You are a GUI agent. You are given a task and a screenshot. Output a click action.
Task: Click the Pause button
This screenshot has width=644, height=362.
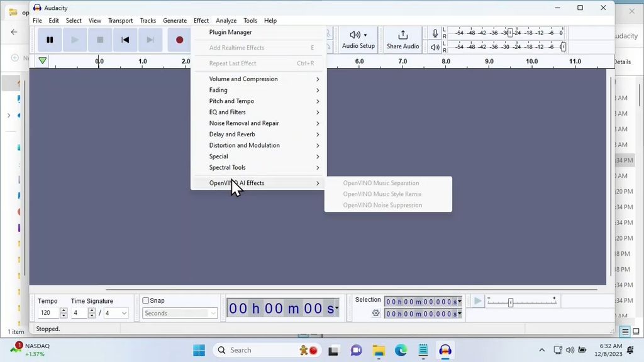tap(50, 39)
